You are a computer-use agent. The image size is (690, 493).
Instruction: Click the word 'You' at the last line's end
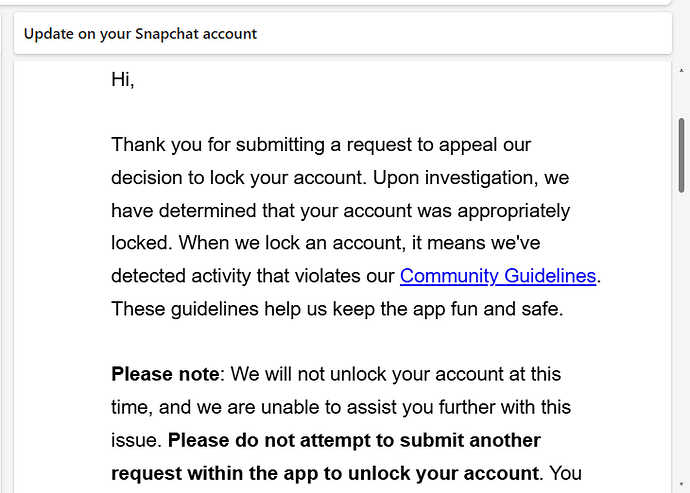click(565, 473)
